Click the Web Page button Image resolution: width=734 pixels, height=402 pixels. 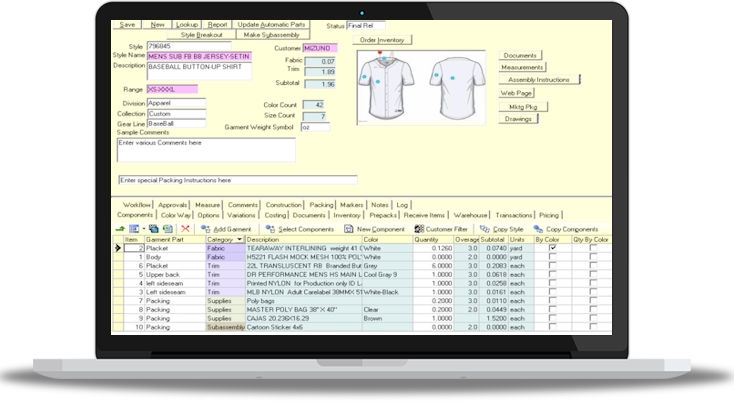516,93
